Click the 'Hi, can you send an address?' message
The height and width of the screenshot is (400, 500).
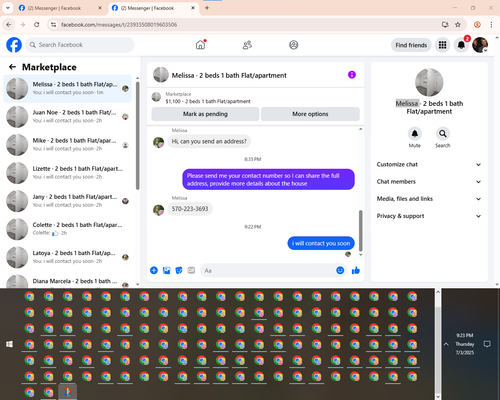(209, 141)
